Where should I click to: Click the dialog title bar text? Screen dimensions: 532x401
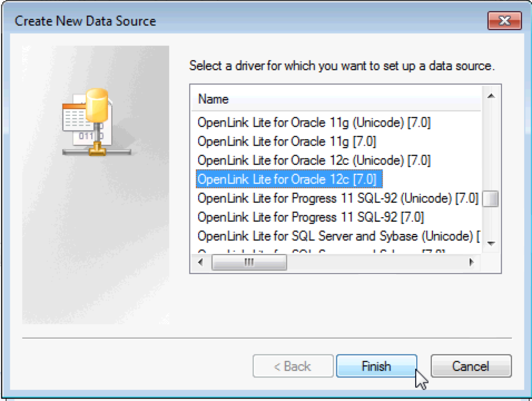tap(85, 22)
